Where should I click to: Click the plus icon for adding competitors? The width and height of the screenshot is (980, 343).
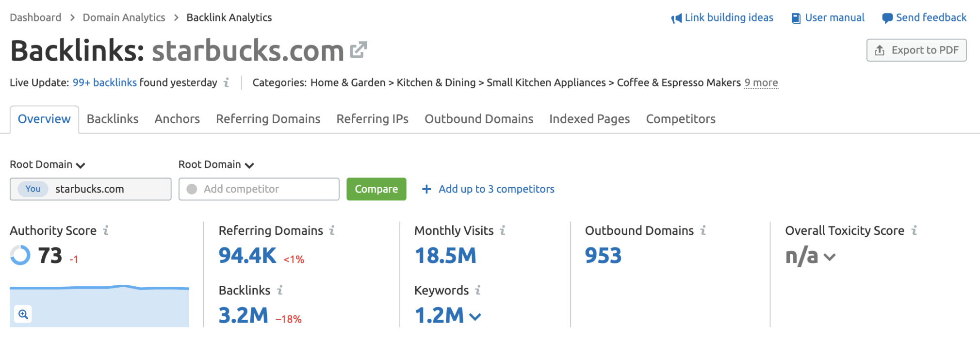click(x=426, y=189)
